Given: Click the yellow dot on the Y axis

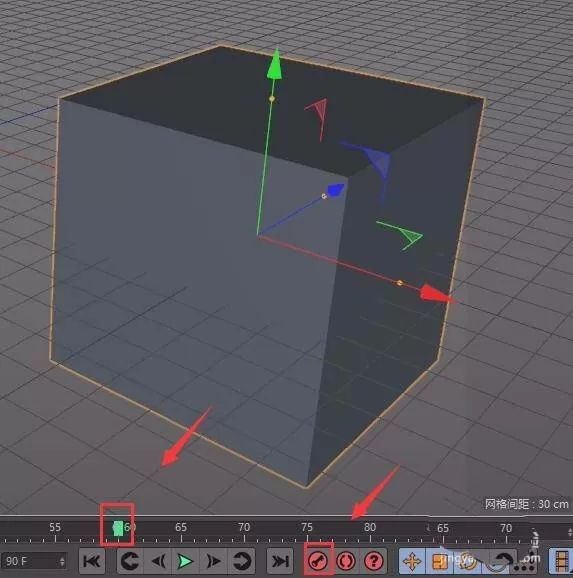Looking at the screenshot, I should point(272,99).
